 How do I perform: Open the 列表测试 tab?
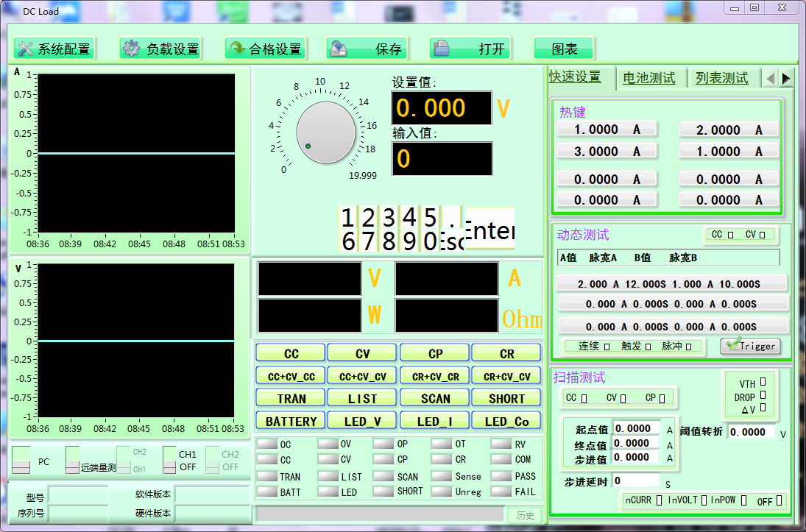(x=721, y=78)
